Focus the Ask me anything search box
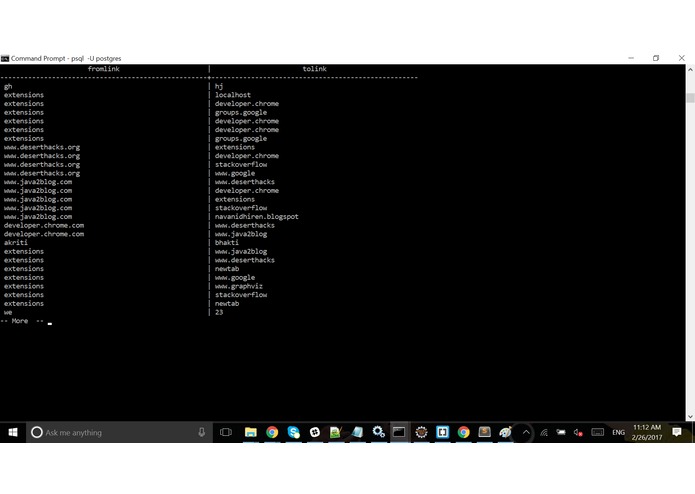The image size is (695, 494). pyautogui.click(x=120, y=432)
